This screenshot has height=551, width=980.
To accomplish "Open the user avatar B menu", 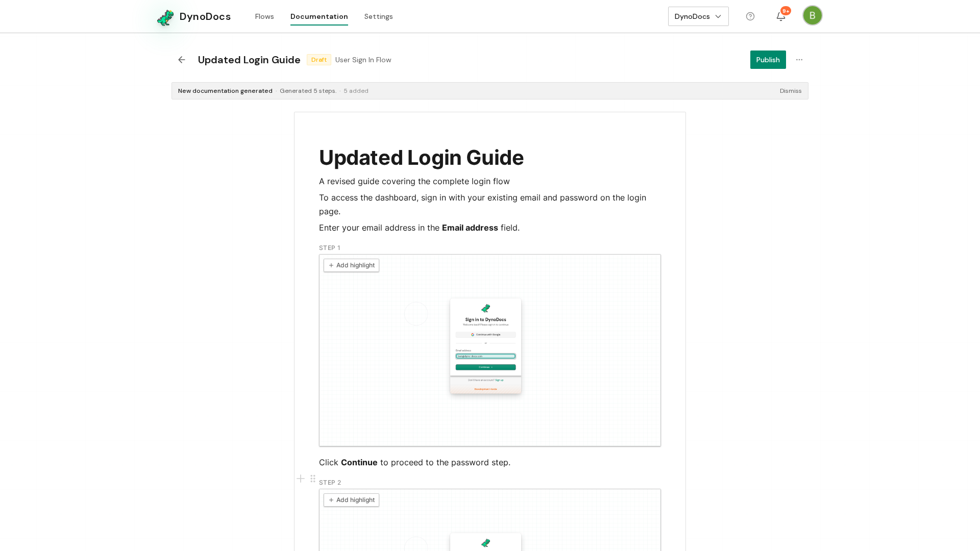I will click(812, 15).
